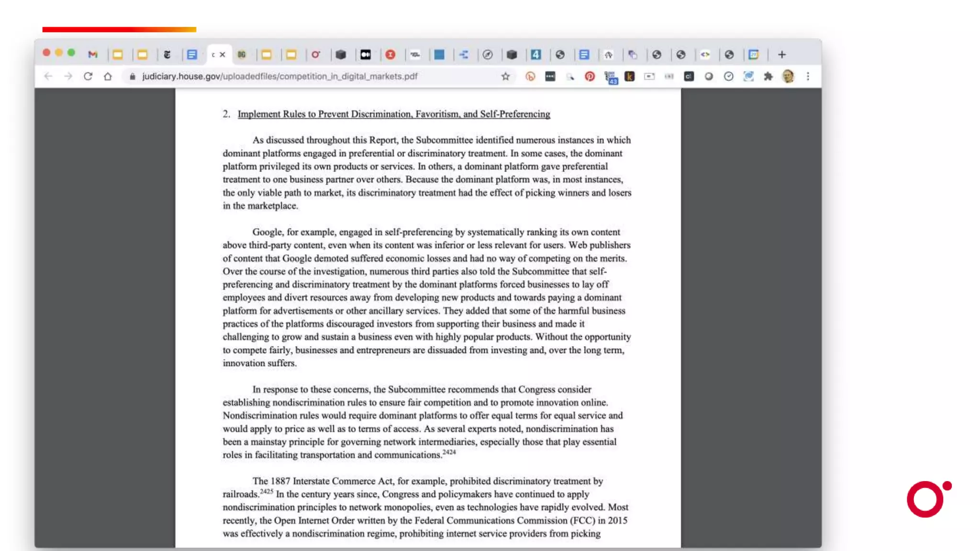This screenshot has height=551, width=980.
Task: Click the browser back arrow
Action: tap(48, 77)
